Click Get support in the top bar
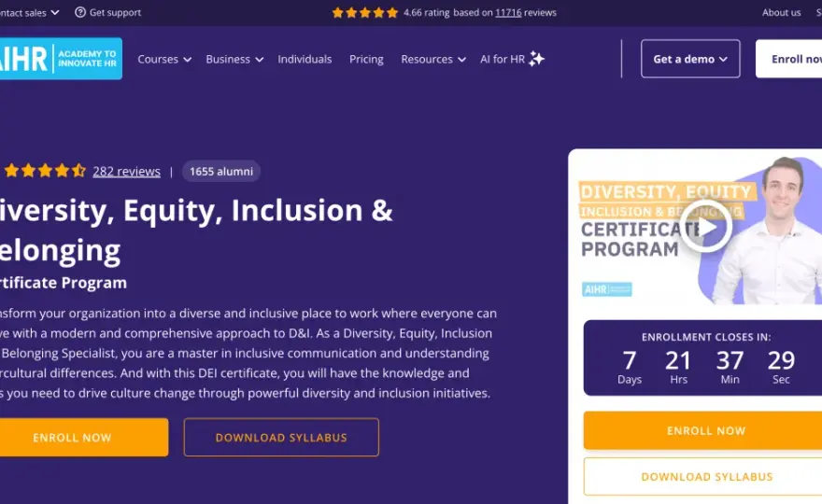822x504 pixels. tap(115, 12)
